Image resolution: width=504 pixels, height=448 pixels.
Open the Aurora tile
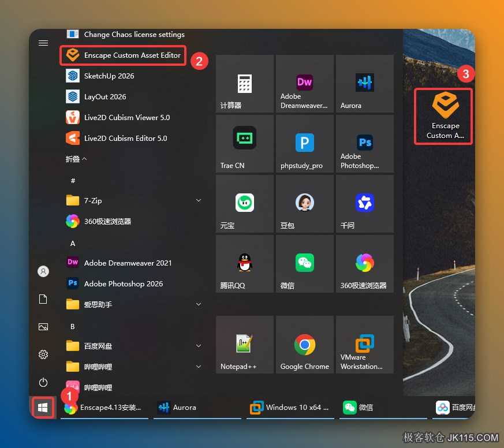click(x=364, y=84)
